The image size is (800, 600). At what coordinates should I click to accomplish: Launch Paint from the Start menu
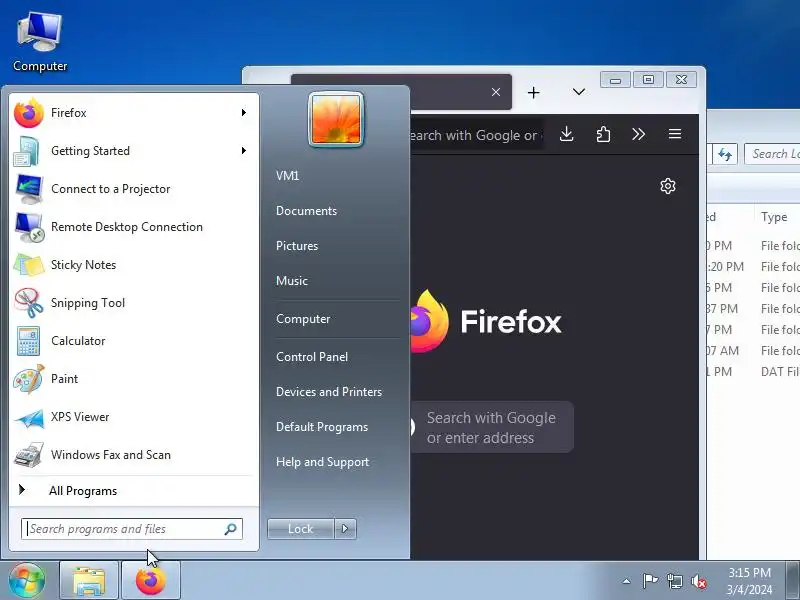[x=132, y=379]
